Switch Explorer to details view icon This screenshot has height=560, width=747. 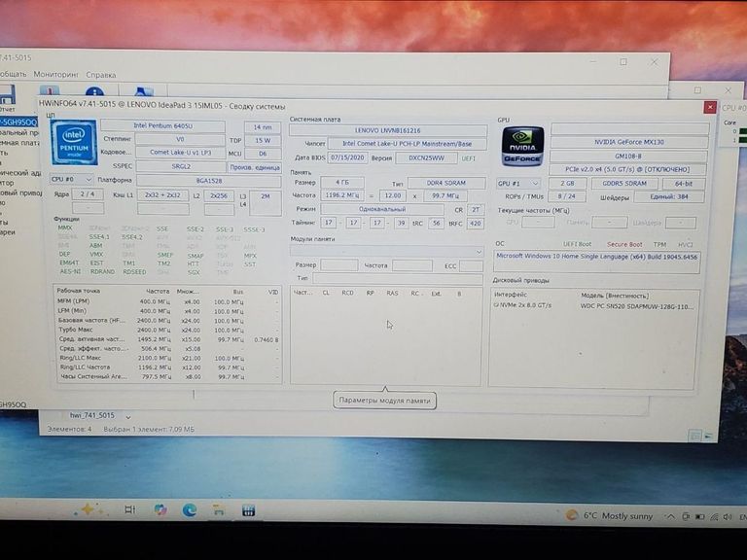(x=694, y=436)
